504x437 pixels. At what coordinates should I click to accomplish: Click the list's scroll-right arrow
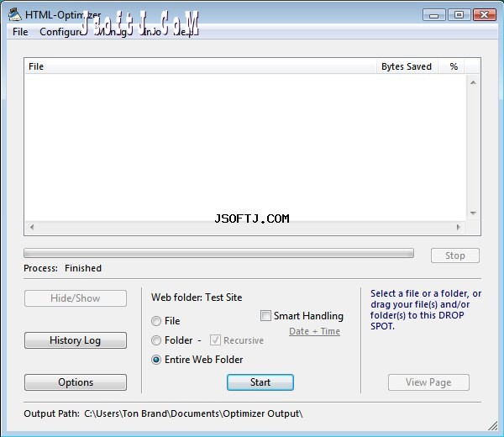coord(458,227)
